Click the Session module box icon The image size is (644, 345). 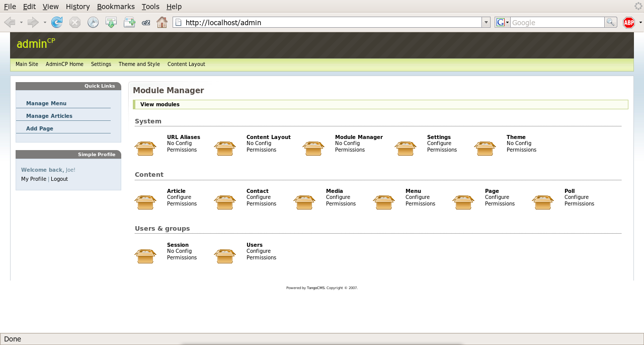click(x=145, y=256)
